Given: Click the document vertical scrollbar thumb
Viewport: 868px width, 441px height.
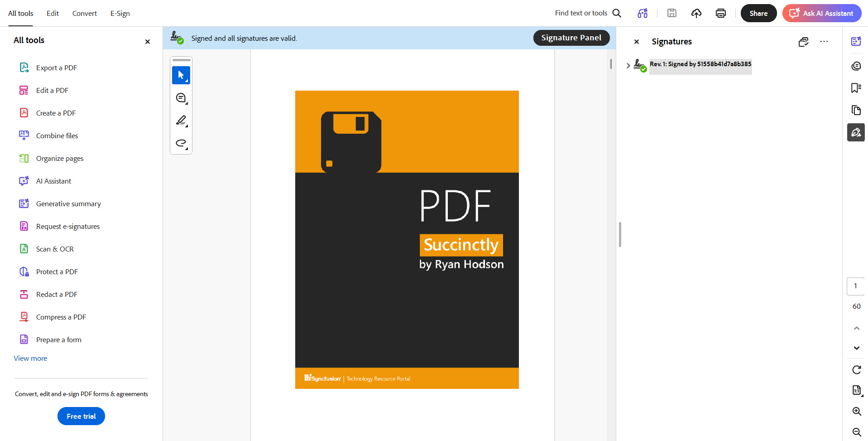Looking at the screenshot, I should [x=611, y=64].
